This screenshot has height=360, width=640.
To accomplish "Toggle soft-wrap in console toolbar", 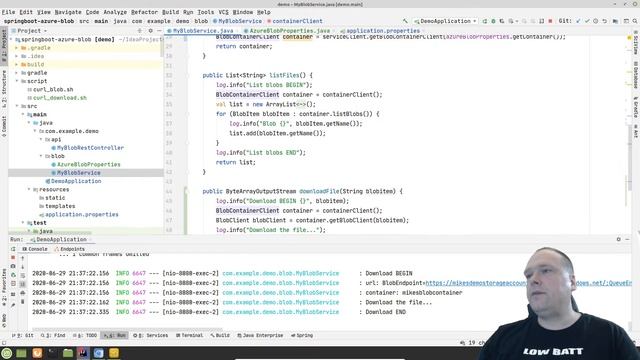I will [23, 275].
